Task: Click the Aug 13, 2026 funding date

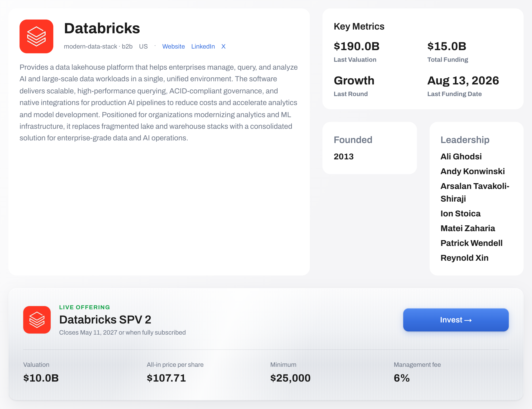Action: coord(463,80)
